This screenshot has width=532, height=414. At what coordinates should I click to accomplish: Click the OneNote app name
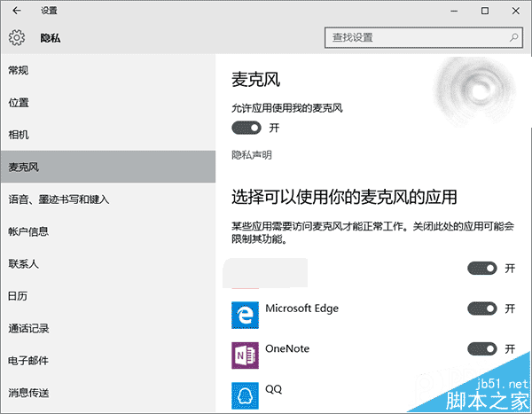coord(287,348)
